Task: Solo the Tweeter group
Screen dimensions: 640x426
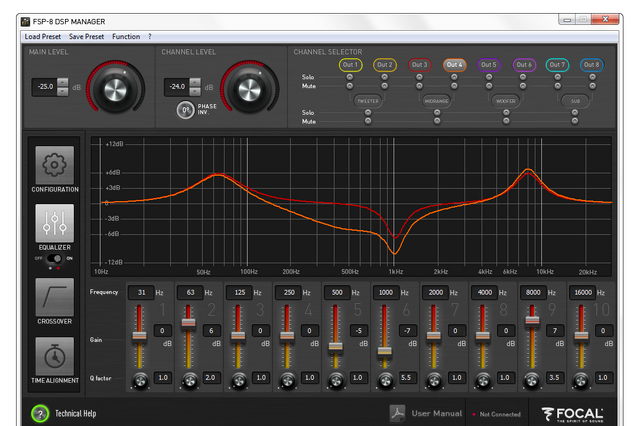Action: coord(368,112)
